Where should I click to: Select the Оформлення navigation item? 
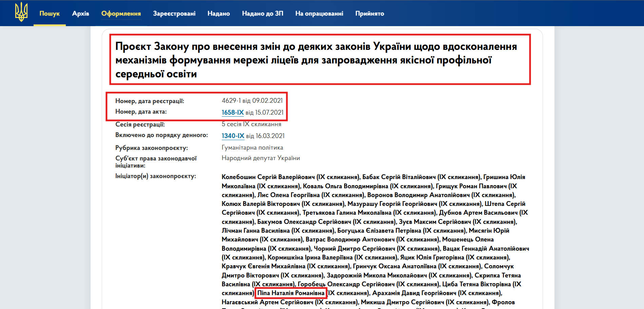pos(121,14)
